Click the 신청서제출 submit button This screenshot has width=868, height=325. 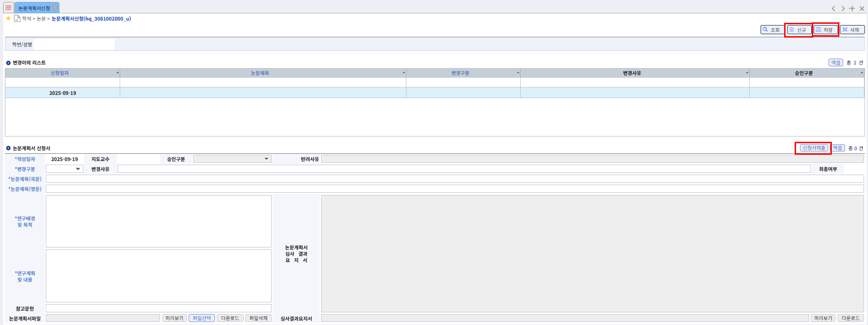(x=814, y=148)
